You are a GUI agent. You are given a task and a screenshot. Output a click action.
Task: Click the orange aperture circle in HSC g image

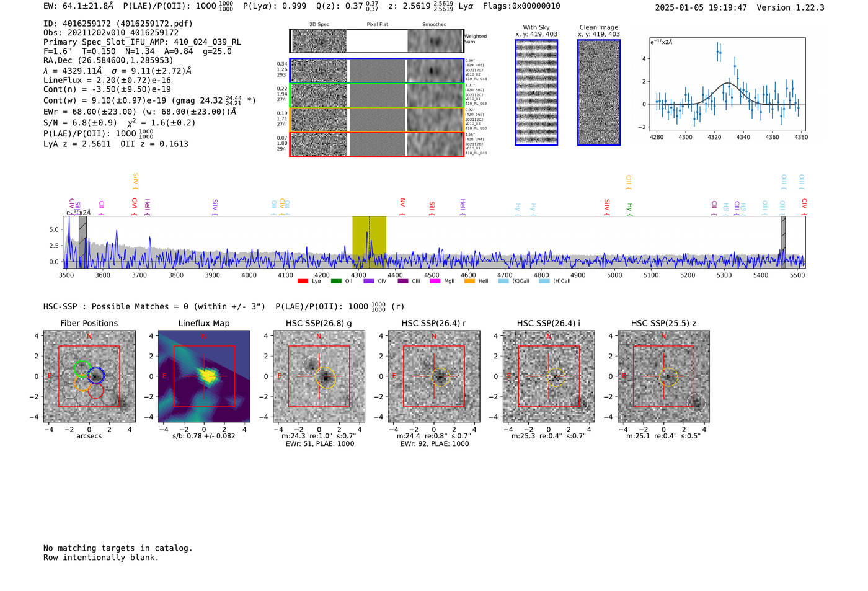tap(325, 378)
